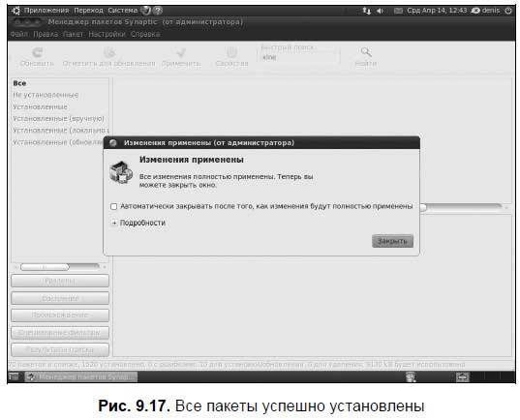
Task: Expand the Подробности details section
Action: tap(113, 223)
